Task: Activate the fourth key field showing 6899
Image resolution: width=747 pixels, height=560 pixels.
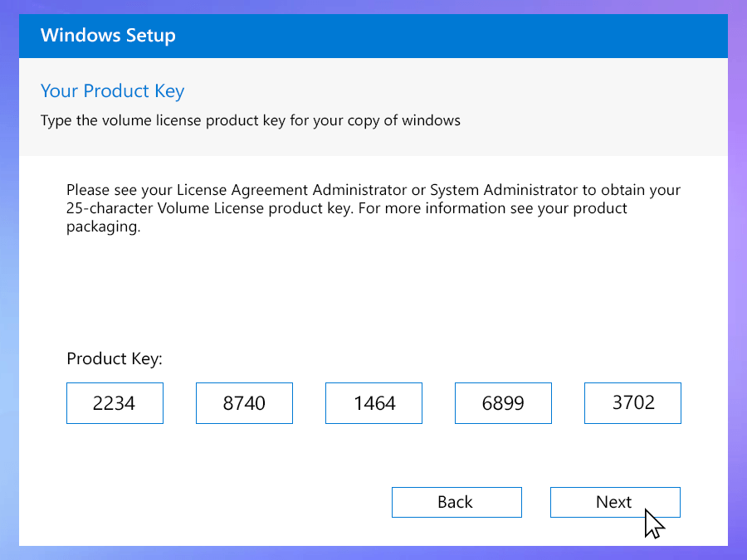Action: pos(503,403)
